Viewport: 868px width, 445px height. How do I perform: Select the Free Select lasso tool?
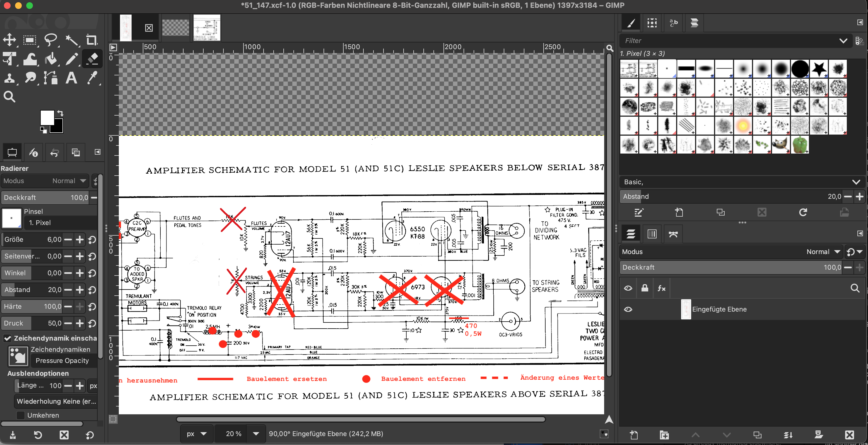point(50,40)
